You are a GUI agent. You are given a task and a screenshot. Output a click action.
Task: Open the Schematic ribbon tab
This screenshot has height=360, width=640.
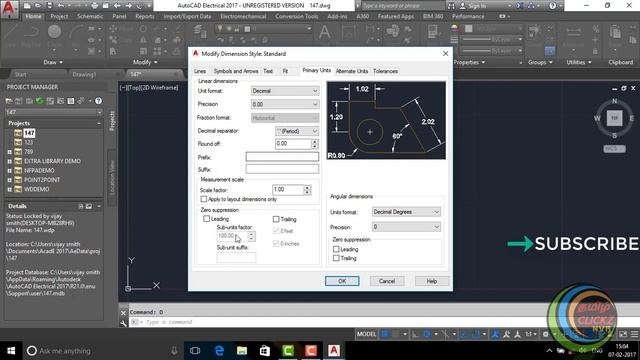click(90, 16)
